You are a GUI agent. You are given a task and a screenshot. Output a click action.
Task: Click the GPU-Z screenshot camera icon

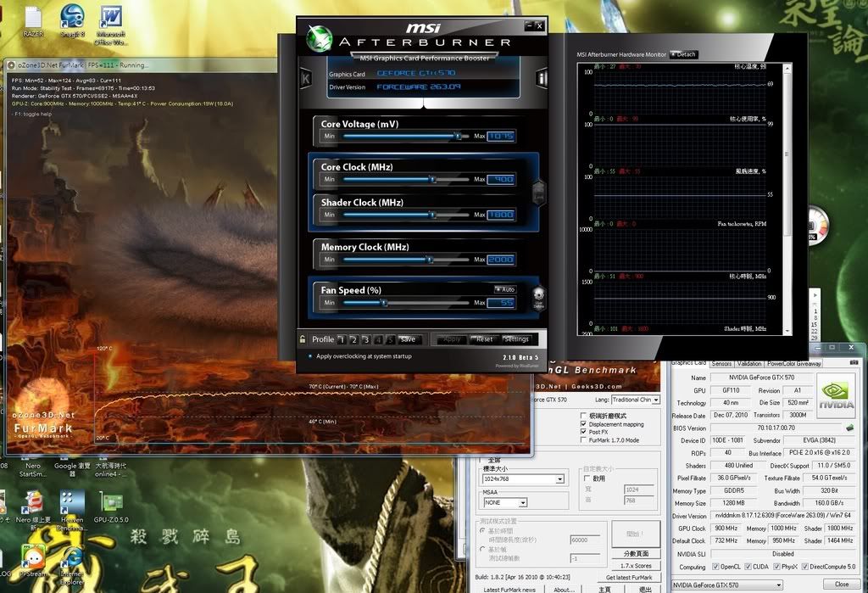click(x=853, y=362)
